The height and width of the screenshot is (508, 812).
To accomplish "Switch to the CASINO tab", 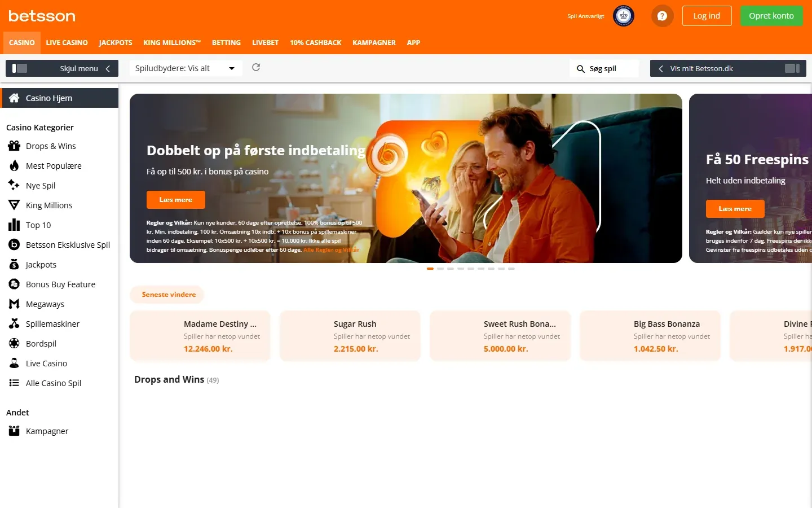I will (x=22, y=43).
